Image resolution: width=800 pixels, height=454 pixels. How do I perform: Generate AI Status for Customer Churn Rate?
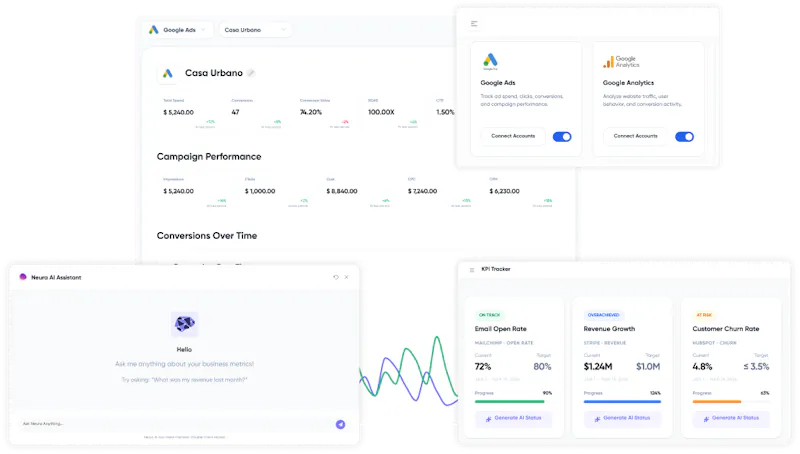pos(731,418)
